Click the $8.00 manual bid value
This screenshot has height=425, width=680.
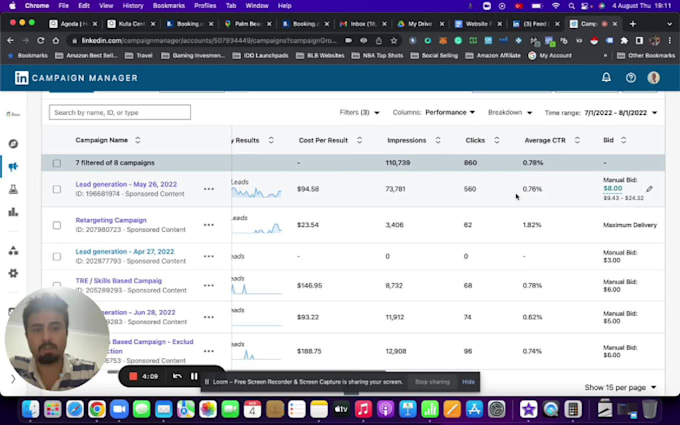click(612, 188)
